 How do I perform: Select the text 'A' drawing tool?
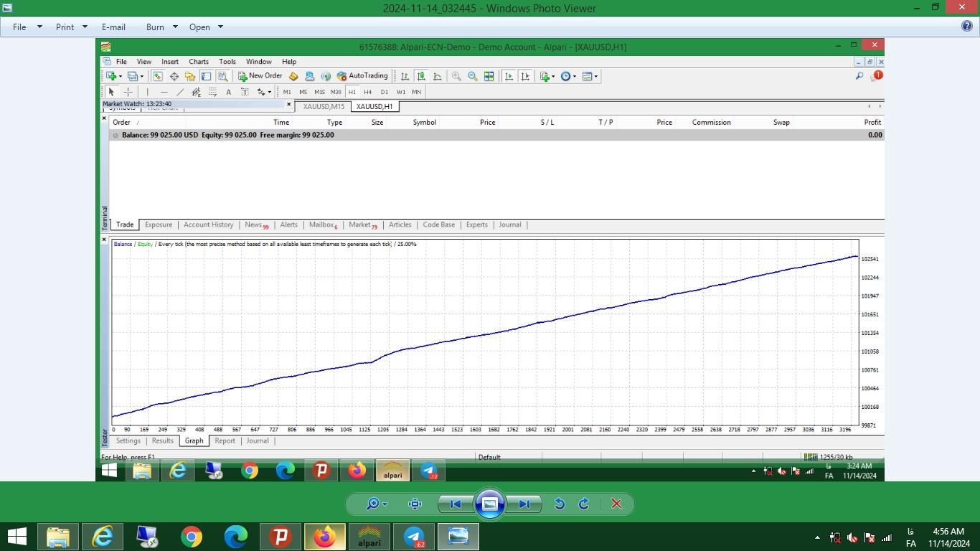pyautogui.click(x=228, y=92)
